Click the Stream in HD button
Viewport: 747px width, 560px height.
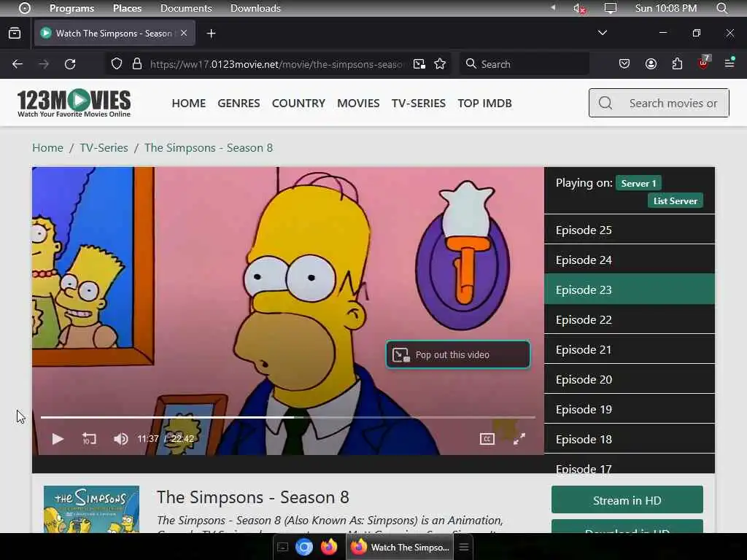tap(627, 500)
